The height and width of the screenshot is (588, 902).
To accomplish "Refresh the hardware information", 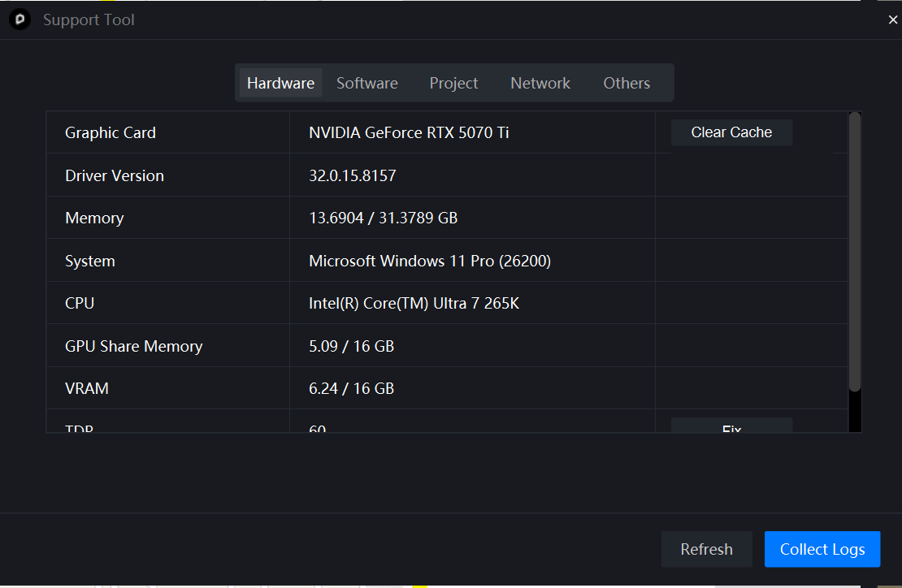I will (706, 549).
